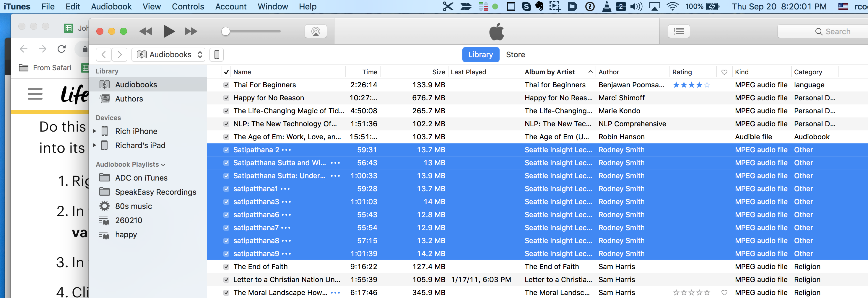This screenshot has width=868, height=298.
Task: Open the Edit menu
Action: [72, 6]
